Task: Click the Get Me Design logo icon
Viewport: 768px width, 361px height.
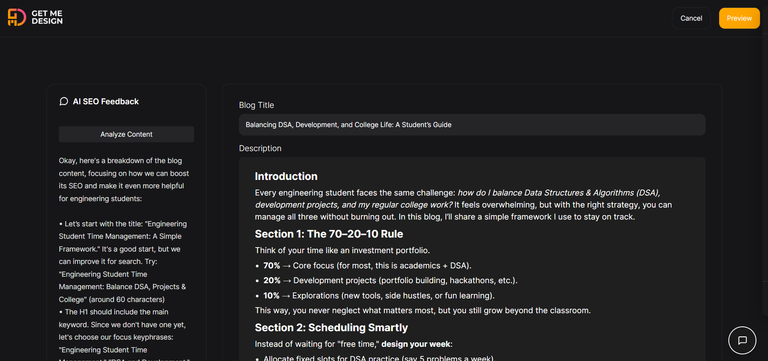Action: [17, 18]
